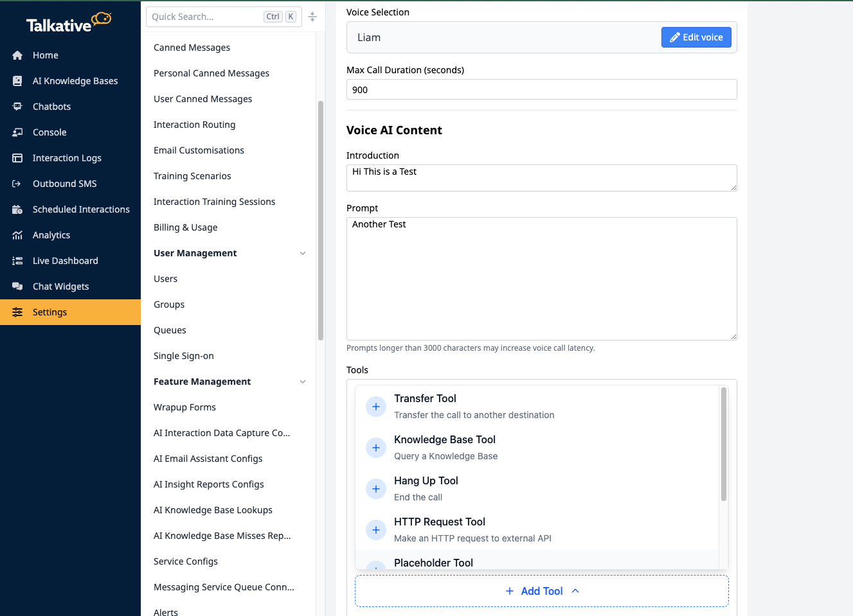Open Interaction Logs in sidebar

67,158
